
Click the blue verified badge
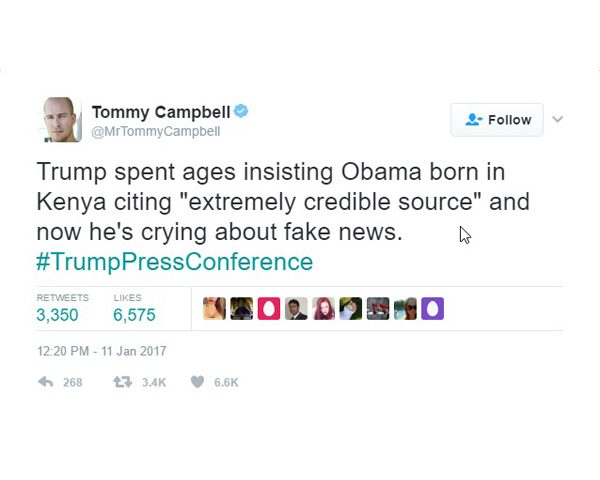tap(241, 111)
